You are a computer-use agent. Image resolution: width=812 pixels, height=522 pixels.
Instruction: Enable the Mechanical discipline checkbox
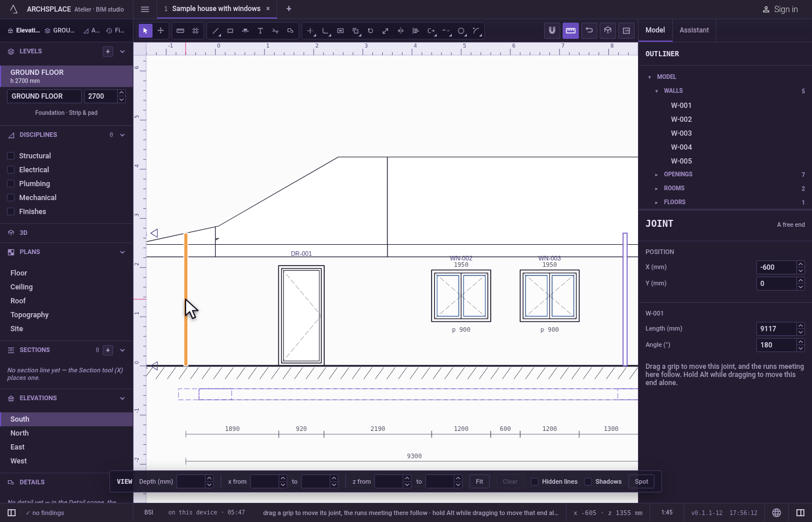(x=10, y=198)
